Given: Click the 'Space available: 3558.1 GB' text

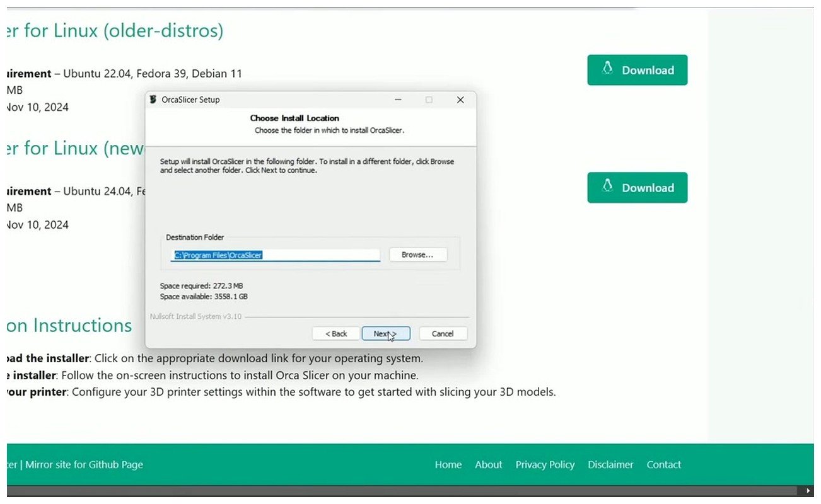Looking at the screenshot, I should [204, 296].
